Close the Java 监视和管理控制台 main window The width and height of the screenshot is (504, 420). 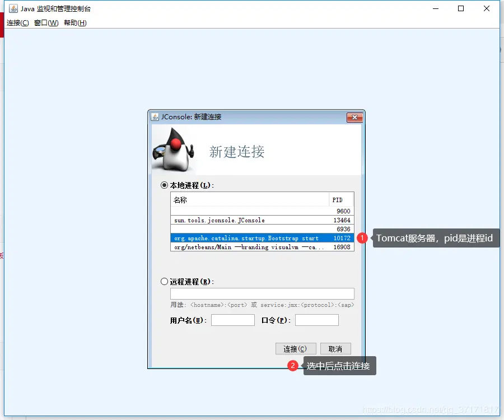click(x=486, y=8)
